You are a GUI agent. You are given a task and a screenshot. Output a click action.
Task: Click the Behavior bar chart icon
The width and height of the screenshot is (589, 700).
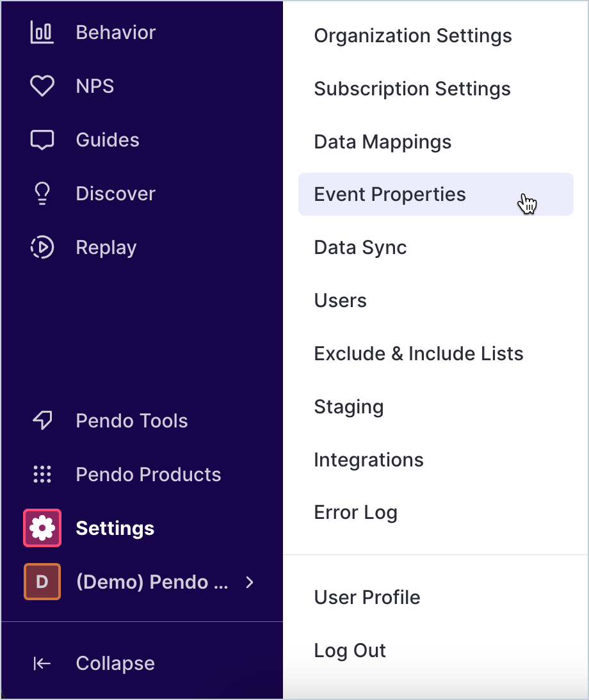(42, 33)
